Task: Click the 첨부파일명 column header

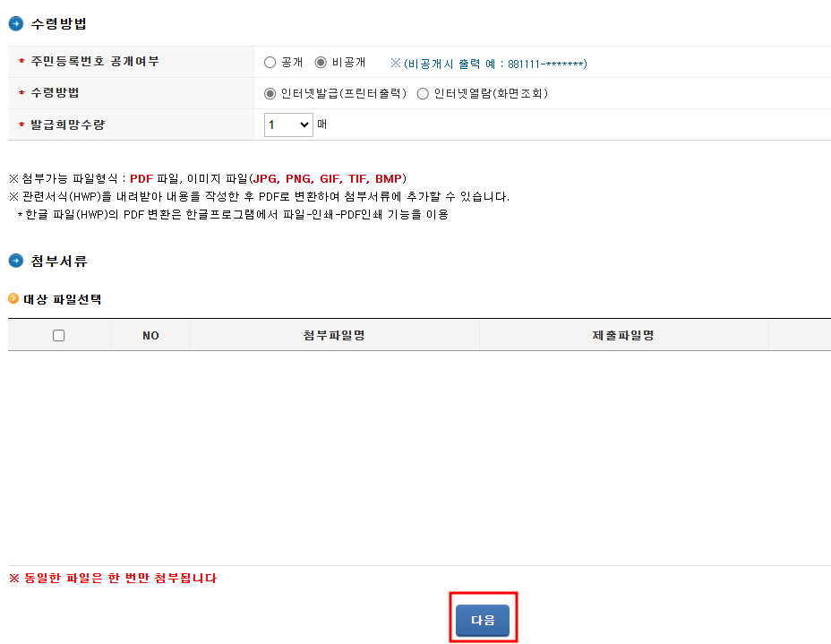Action: (x=334, y=334)
